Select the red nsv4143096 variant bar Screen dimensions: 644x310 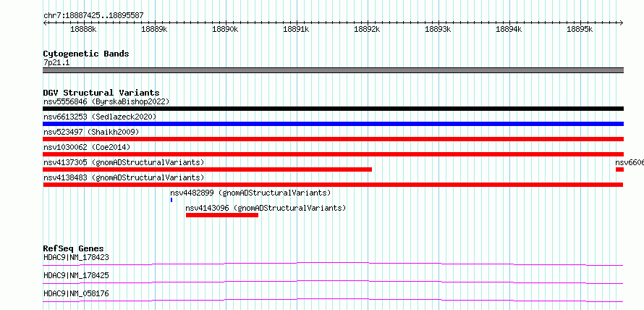click(222, 215)
